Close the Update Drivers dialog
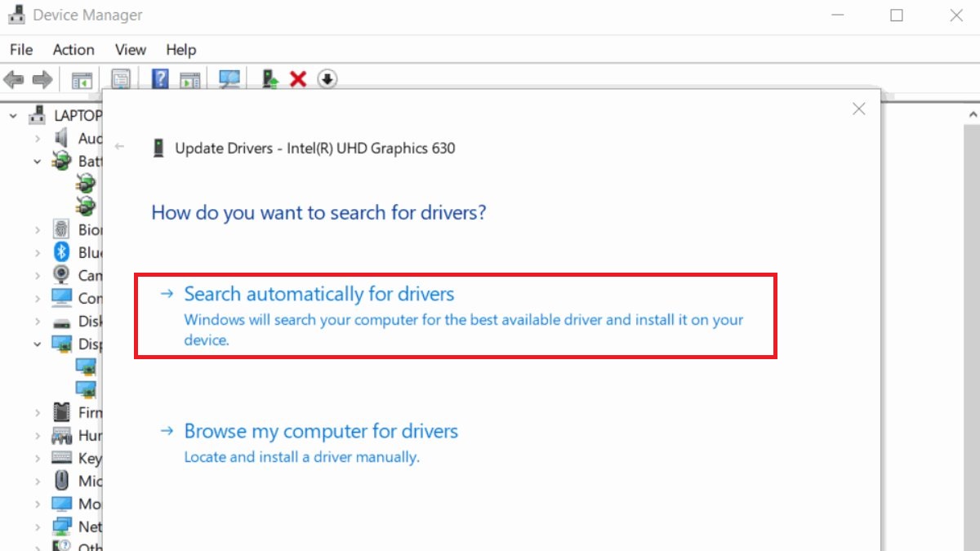Screen dimensions: 980x551 (858, 109)
